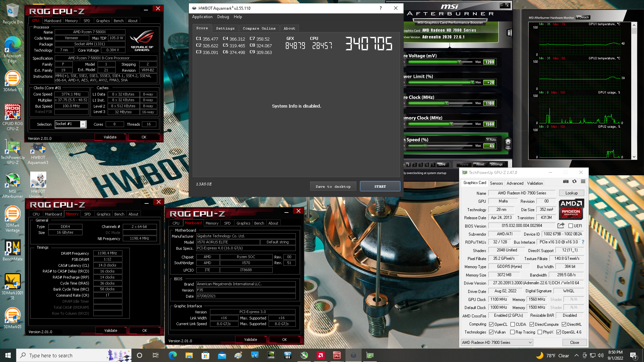Click the Fan Speed slider in Afterburner
This screenshot has height=362, width=644.
click(440, 146)
